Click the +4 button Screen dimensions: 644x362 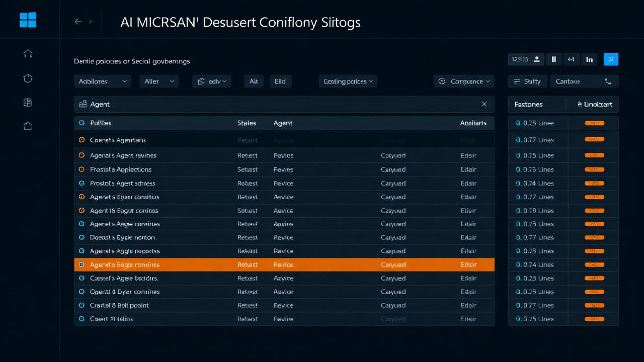(571, 59)
